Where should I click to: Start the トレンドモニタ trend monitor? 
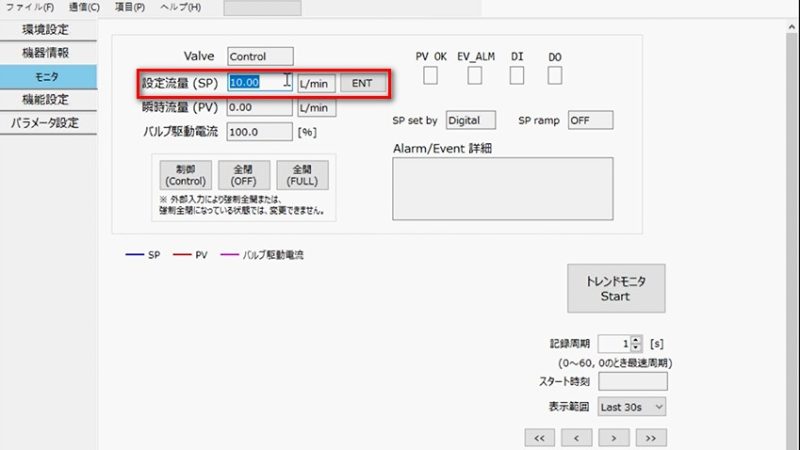click(615, 289)
